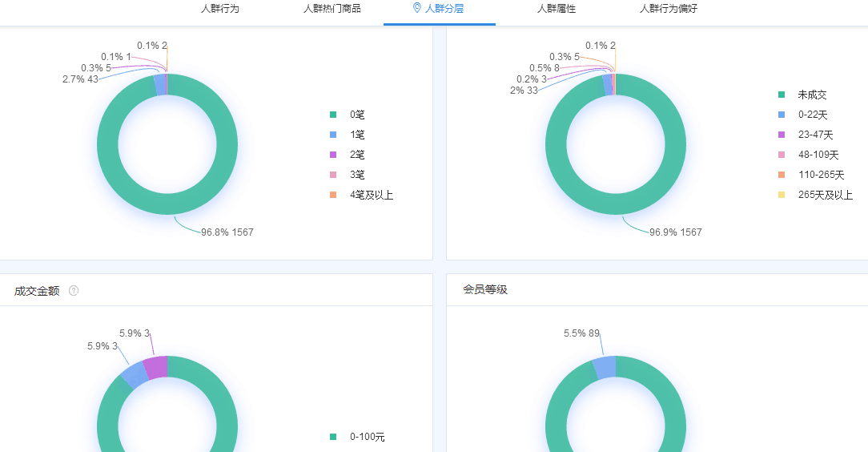Screen dimensions: 868x452
Task: Click the location pin icon beside 人群分层
Action: pyautogui.click(x=417, y=8)
